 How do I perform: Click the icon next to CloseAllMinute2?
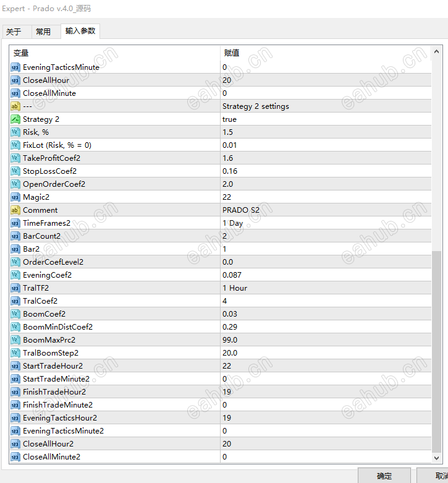tap(15, 457)
